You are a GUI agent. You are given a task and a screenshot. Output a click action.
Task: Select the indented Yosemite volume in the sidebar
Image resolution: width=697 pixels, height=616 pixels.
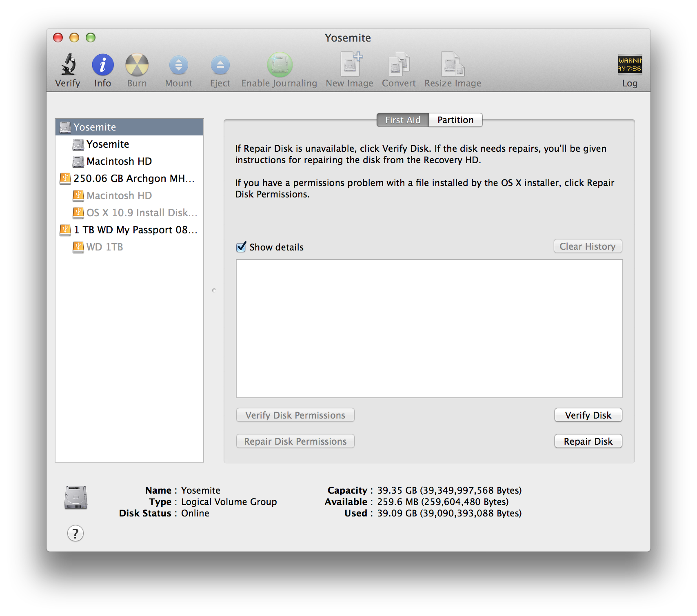129,144
